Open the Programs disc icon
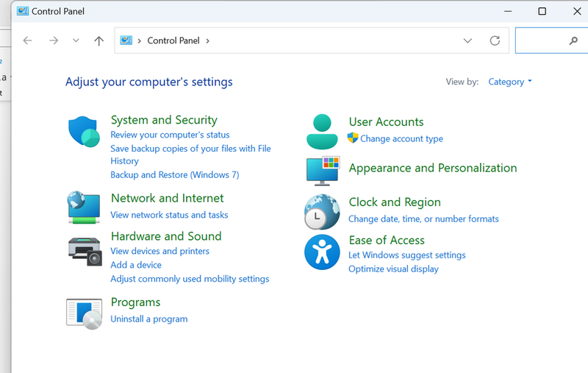This screenshot has height=373, width=588. point(84,313)
